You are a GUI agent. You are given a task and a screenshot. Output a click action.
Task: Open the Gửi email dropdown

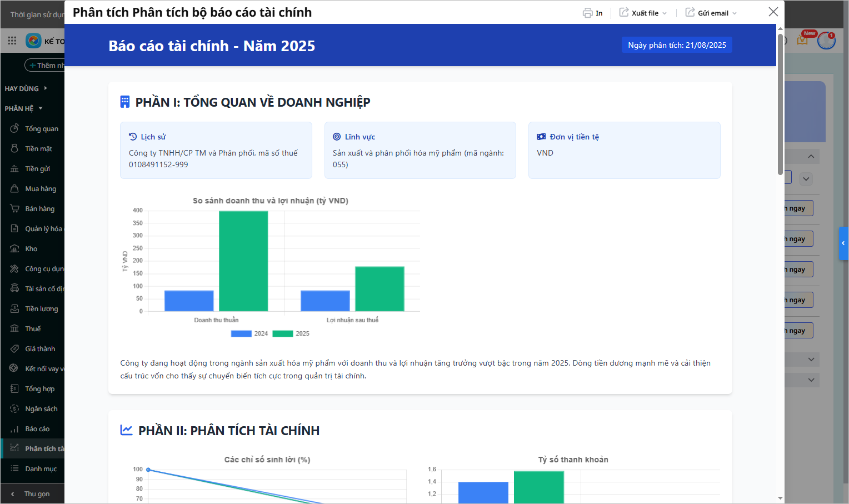[x=711, y=13]
